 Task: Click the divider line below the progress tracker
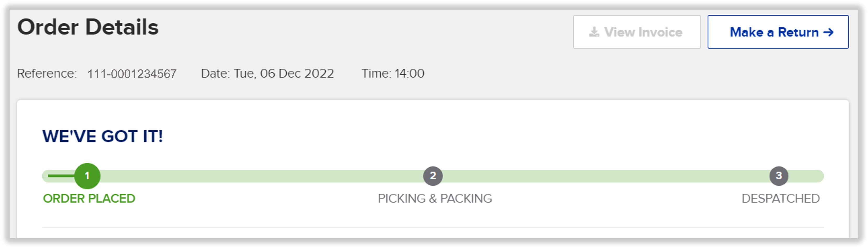coord(433,228)
